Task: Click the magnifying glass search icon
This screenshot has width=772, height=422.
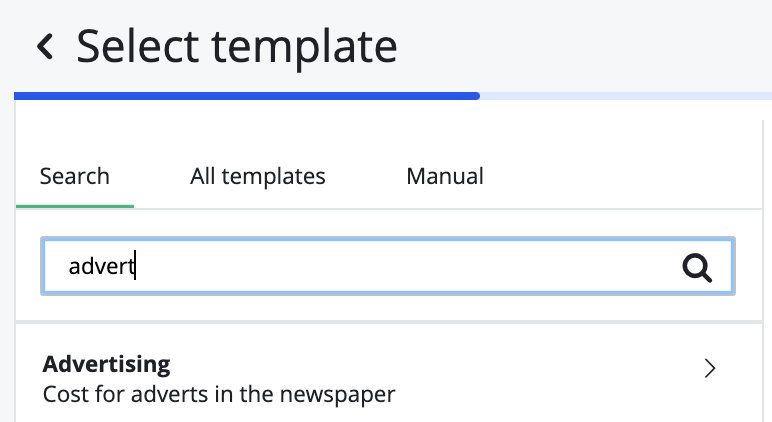Action: pyautogui.click(x=696, y=266)
